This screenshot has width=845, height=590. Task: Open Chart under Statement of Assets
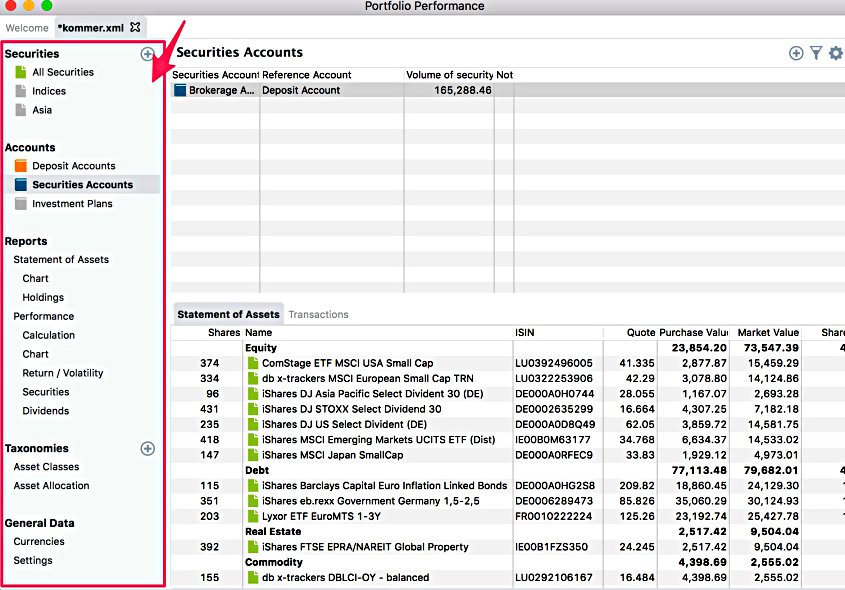(36, 279)
